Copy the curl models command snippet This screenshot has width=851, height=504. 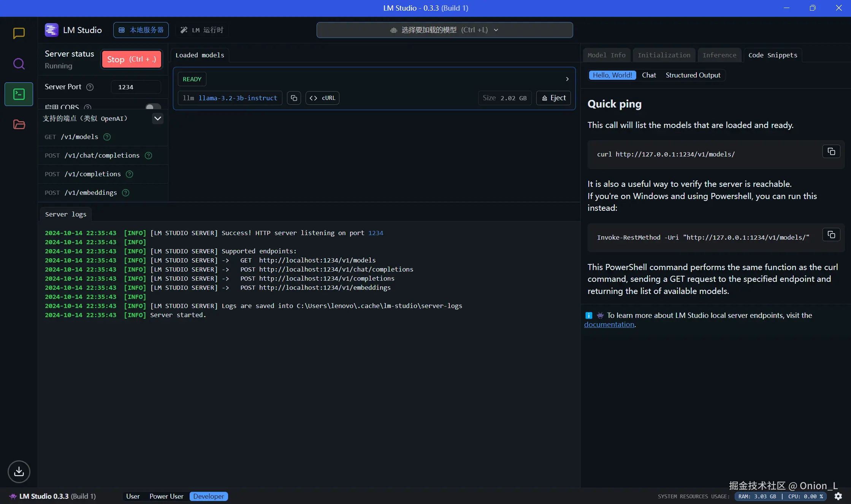(x=831, y=152)
